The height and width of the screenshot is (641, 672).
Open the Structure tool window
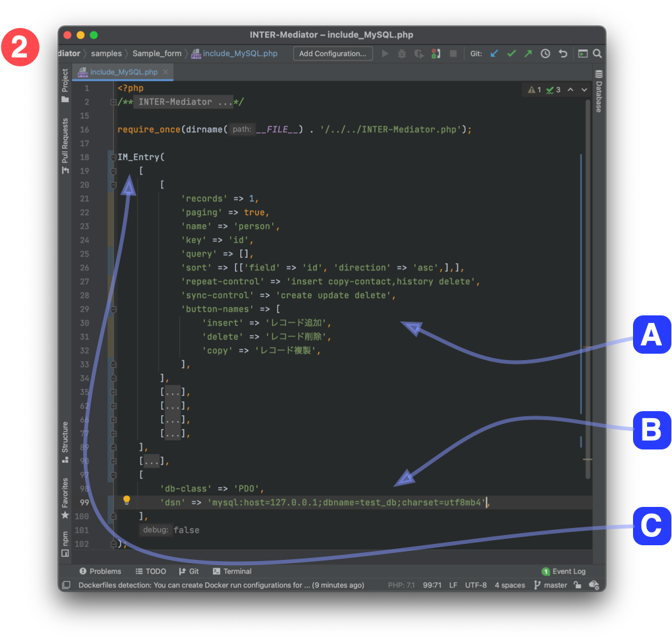[x=65, y=442]
